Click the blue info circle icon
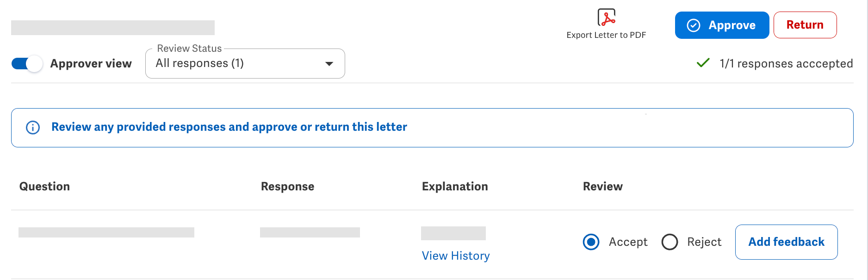 [33, 128]
